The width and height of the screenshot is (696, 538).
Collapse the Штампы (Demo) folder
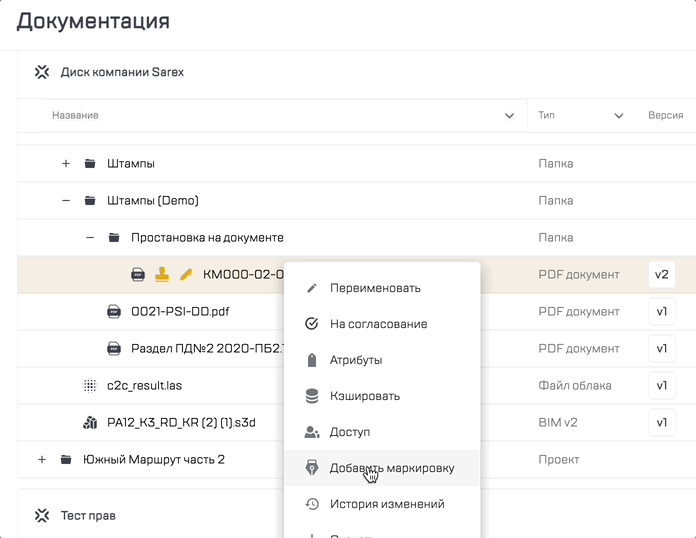[x=66, y=201]
